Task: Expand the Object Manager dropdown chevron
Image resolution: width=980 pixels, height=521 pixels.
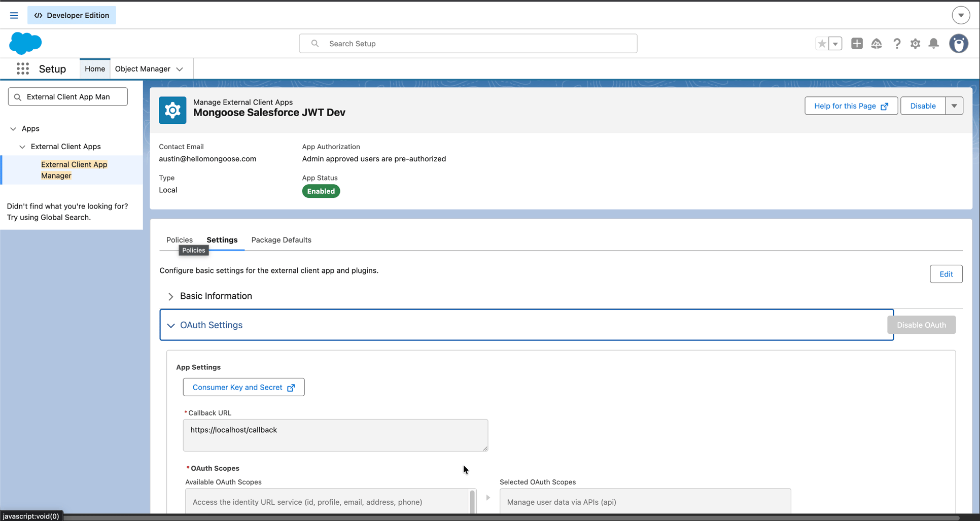Action: coord(180,69)
